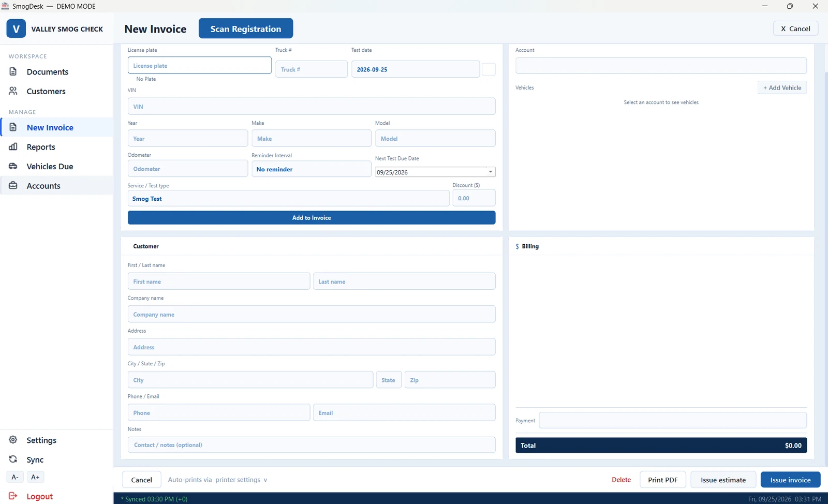This screenshot has width=828, height=504.
Task: Decrease font size with A- button
Action: coord(15,477)
